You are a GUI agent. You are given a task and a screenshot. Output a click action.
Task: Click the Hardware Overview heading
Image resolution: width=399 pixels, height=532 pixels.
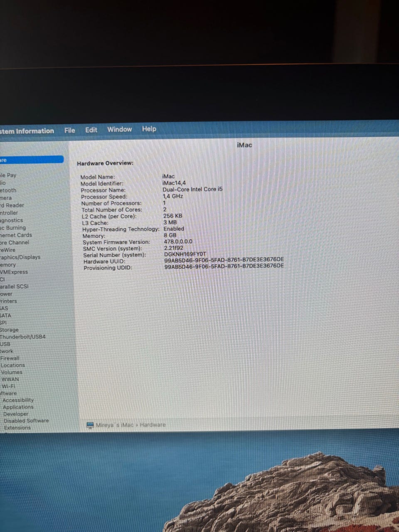(x=105, y=163)
